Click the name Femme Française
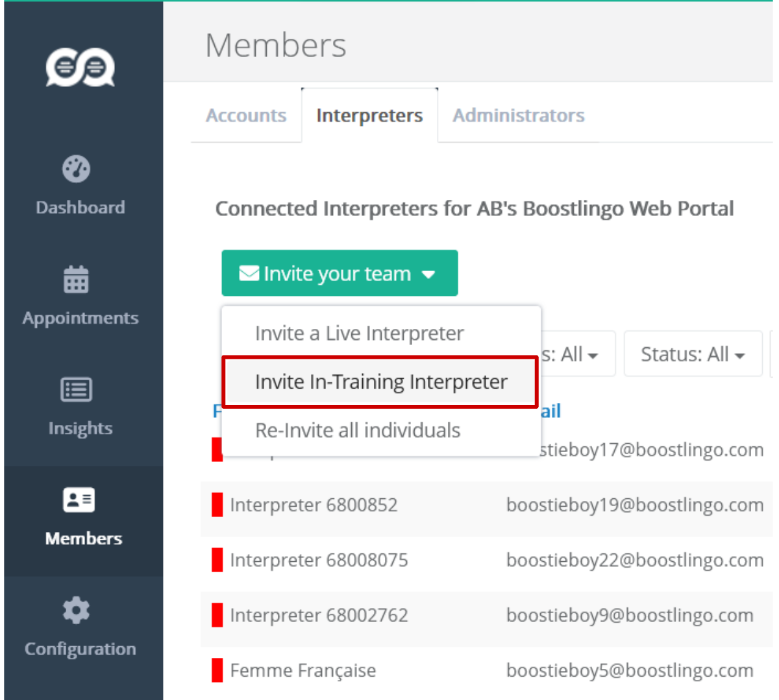 coord(303,670)
